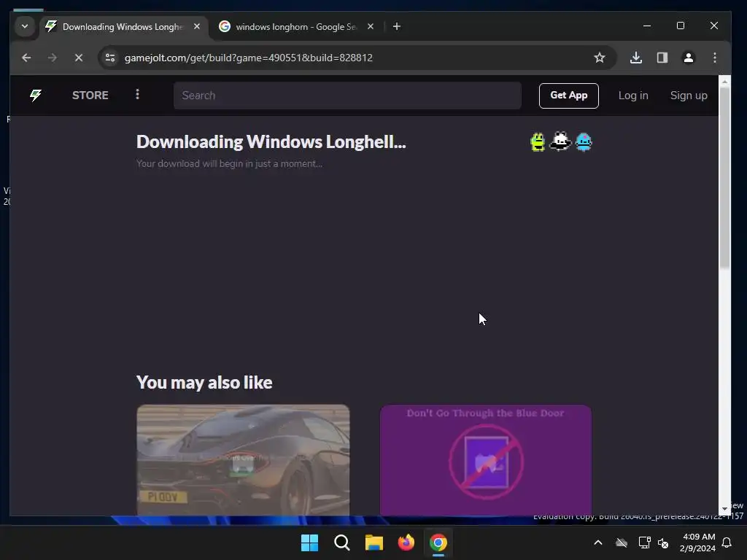Click the scrollbar down arrow
Screen dimensions: 747x560
[x=724, y=509]
